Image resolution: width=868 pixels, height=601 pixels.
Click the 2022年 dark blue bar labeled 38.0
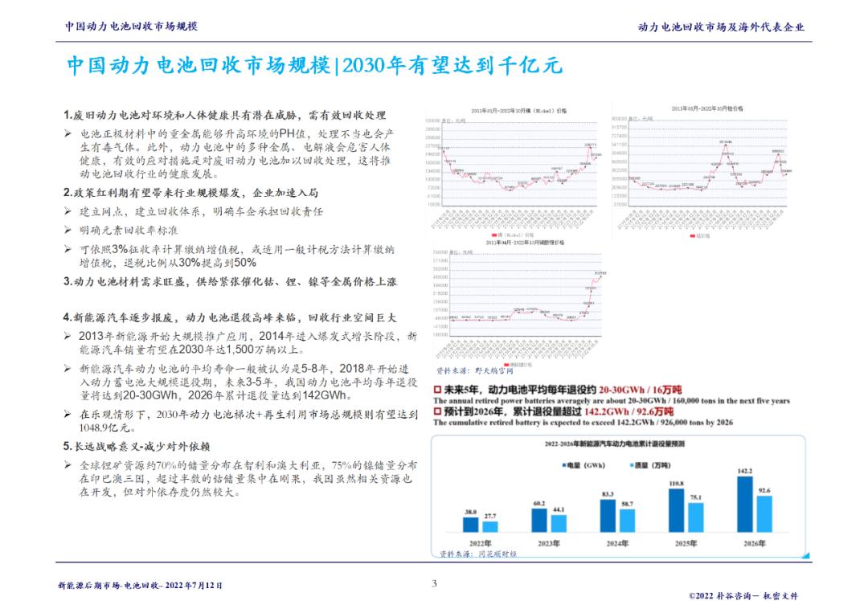tap(470, 525)
